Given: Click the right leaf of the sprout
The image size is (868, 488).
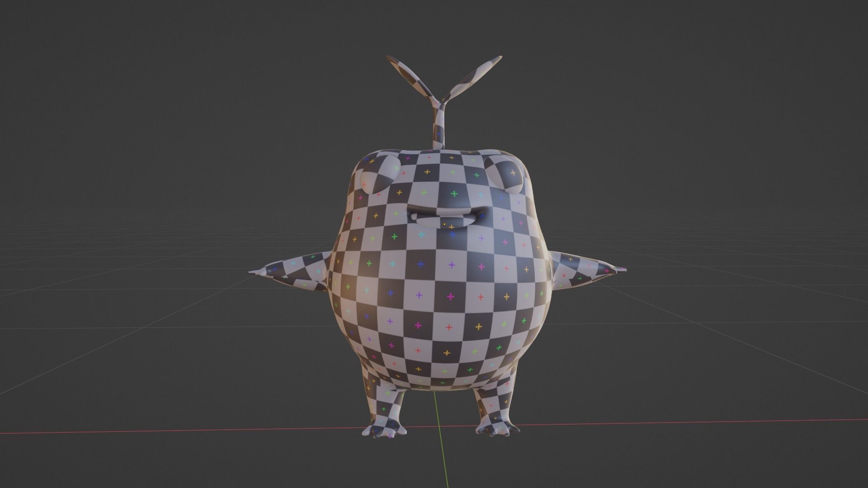Looking at the screenshot, I should pos(473,78).
